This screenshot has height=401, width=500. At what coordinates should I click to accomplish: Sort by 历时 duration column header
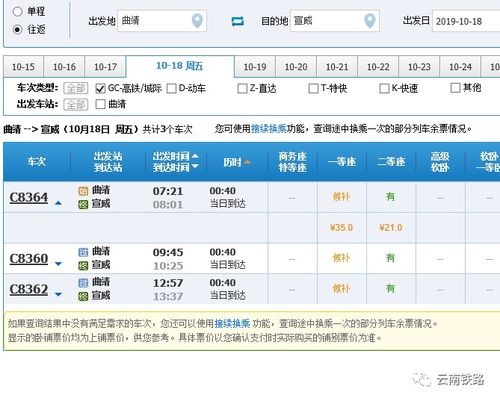(237, 162)
